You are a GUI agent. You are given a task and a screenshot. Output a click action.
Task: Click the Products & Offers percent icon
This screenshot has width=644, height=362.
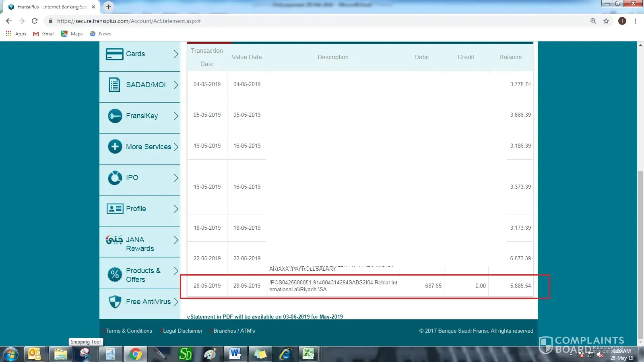115,275
